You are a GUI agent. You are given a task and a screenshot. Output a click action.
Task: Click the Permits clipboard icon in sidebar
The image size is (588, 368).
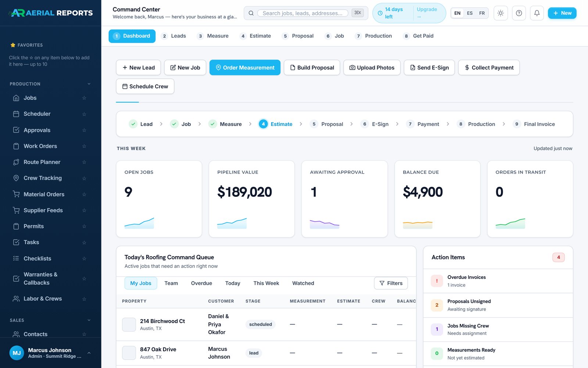pos(16,226)
